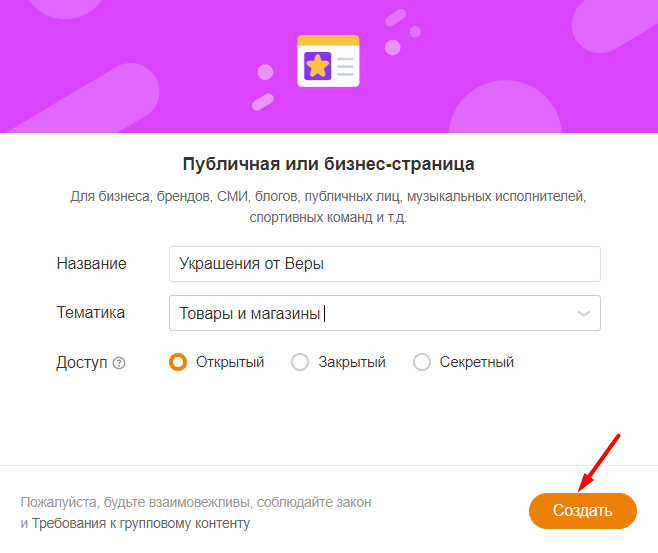Viewport: 658px width, 553px height.
Task: Click the Закрытый option label text
Action: [x=352, y=362]
